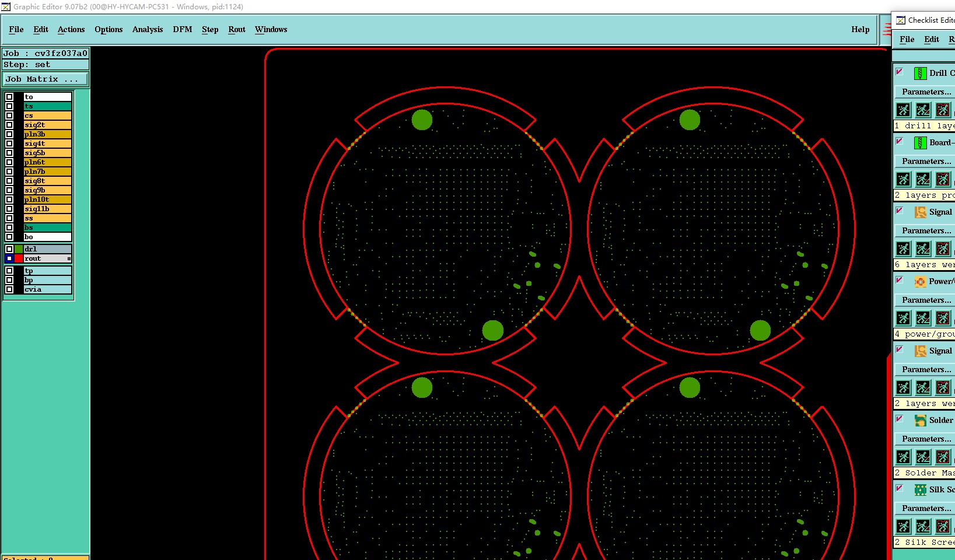955x560 pixels.
Task: Click the green color swatch of drl layer
Action: coord(19,249)
